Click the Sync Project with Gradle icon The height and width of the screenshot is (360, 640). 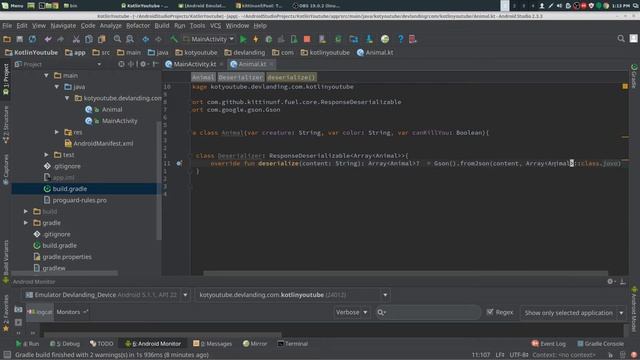coord(338,39)
